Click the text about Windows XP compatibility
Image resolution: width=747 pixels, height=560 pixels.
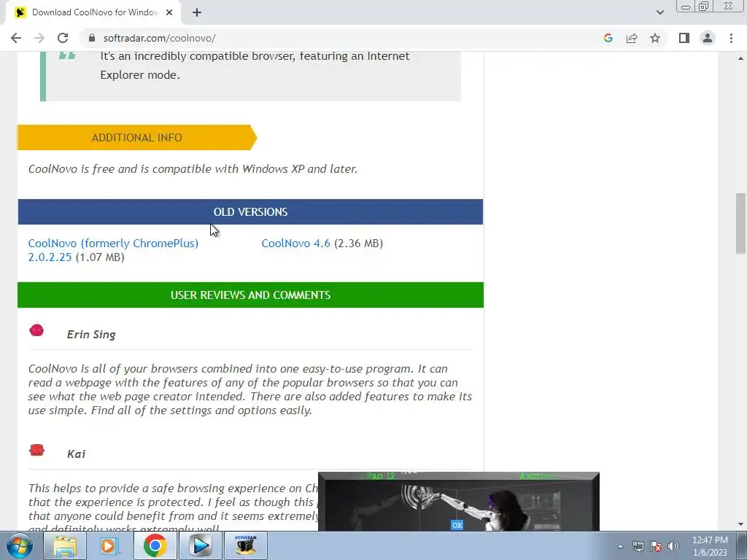coord(193,169)
